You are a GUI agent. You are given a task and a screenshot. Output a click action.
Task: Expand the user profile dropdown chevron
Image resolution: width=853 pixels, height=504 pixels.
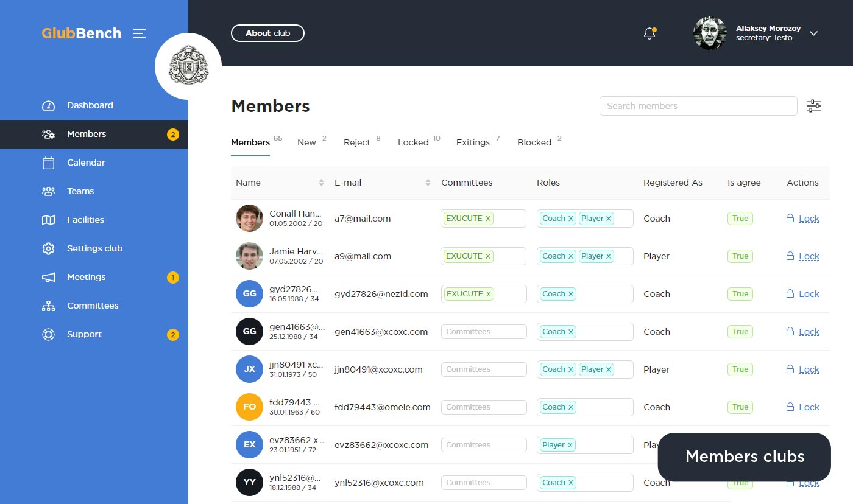[x=813, y=33]
